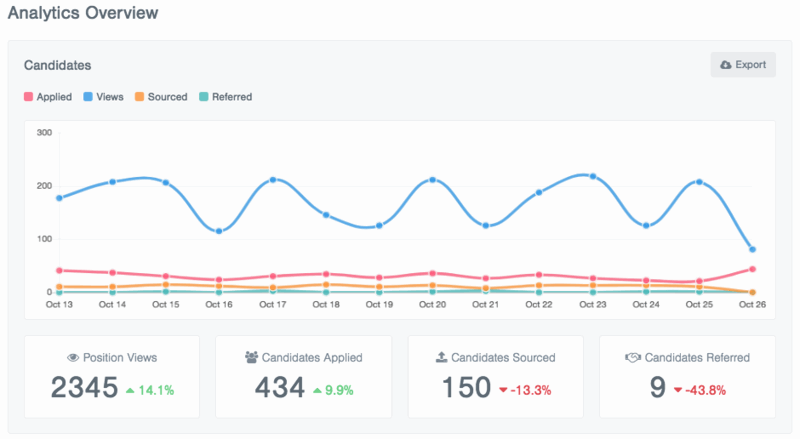Click the red down arrow next to -43.8%
Viewport: 800px width, 439px height.
pyautogui.click(x=678, y=390)
